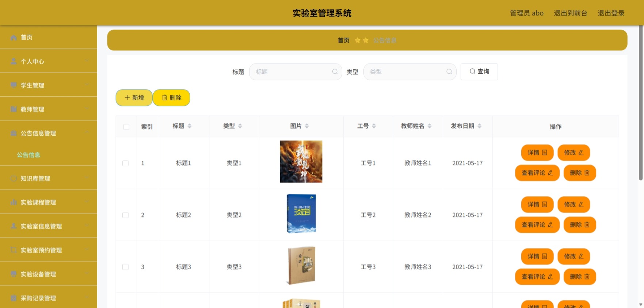Expand the 教师管理 menu chevron
644x308 pixels.
coord(87,108)
